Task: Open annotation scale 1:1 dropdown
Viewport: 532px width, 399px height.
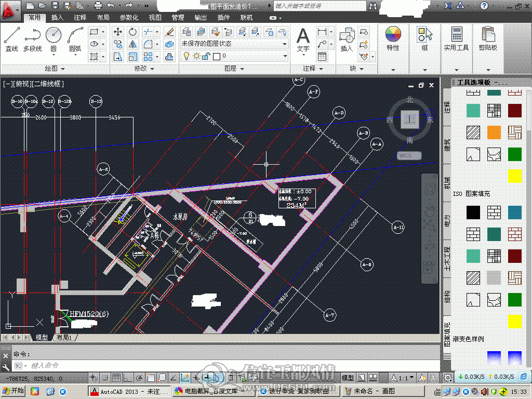Action: tap(403, 378)
